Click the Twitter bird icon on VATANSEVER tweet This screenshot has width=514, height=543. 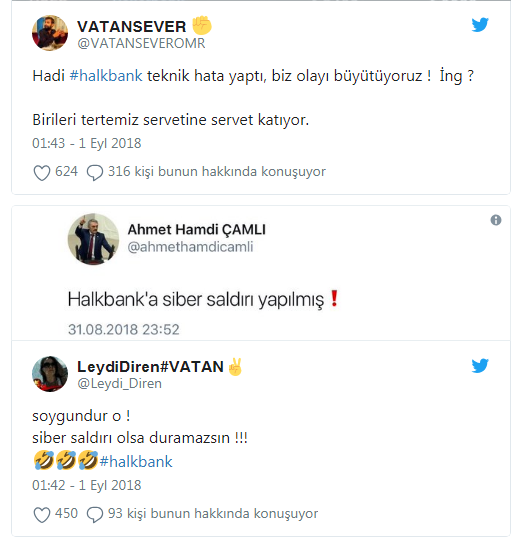pos(480,25)
